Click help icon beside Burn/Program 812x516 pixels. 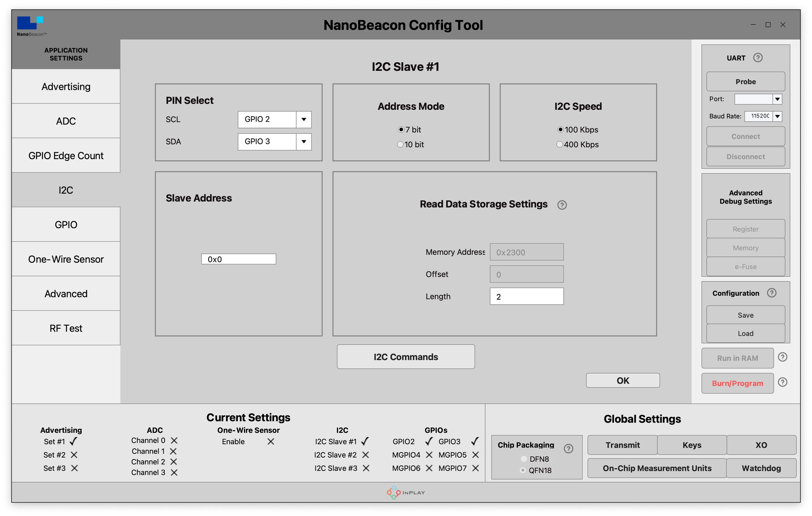[x=782, y=382]
